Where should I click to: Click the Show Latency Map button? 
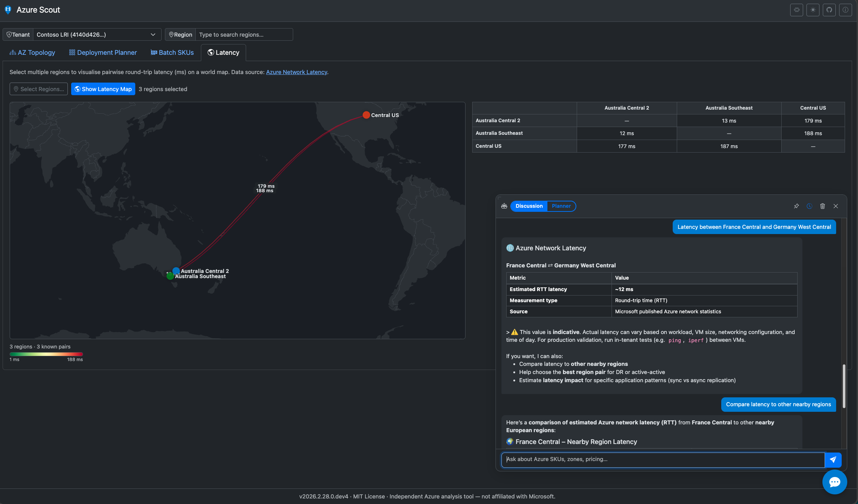click(103, 89)
